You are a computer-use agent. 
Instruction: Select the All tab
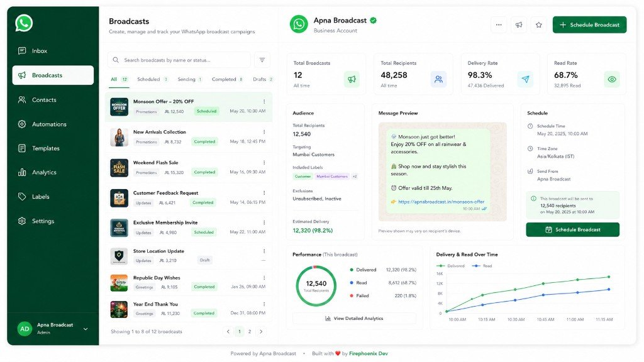pyautogui.click(x=119, y=79)
